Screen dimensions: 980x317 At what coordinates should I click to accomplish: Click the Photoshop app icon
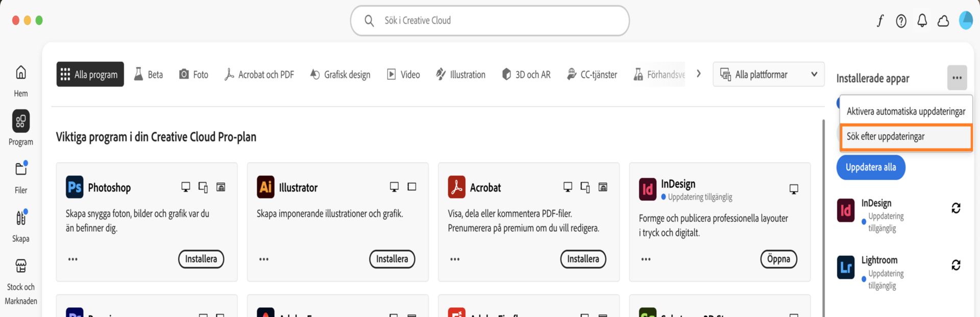click(x=75, y=187)
